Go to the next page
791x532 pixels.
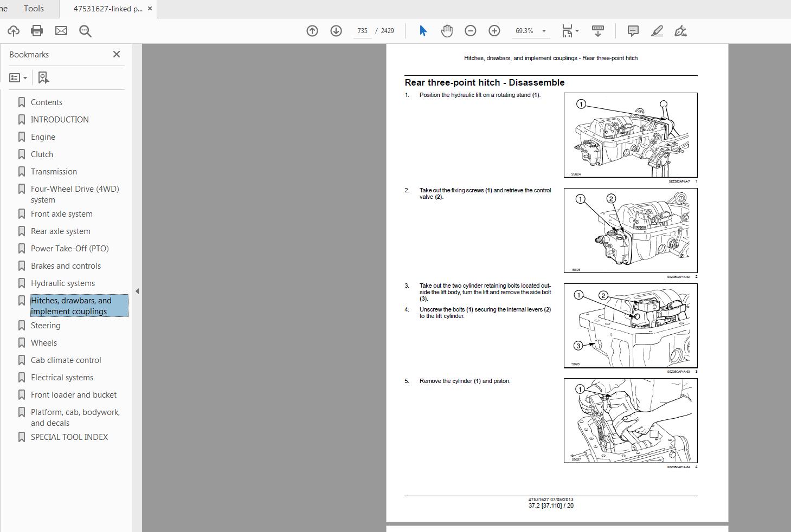pos(336,31)
